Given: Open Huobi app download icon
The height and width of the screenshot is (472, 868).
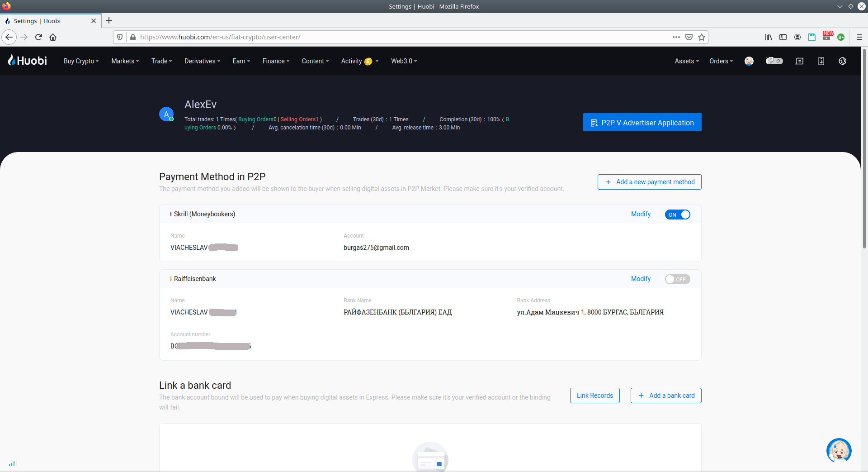Looking at the screenshot, I should [x=821, y=61].
